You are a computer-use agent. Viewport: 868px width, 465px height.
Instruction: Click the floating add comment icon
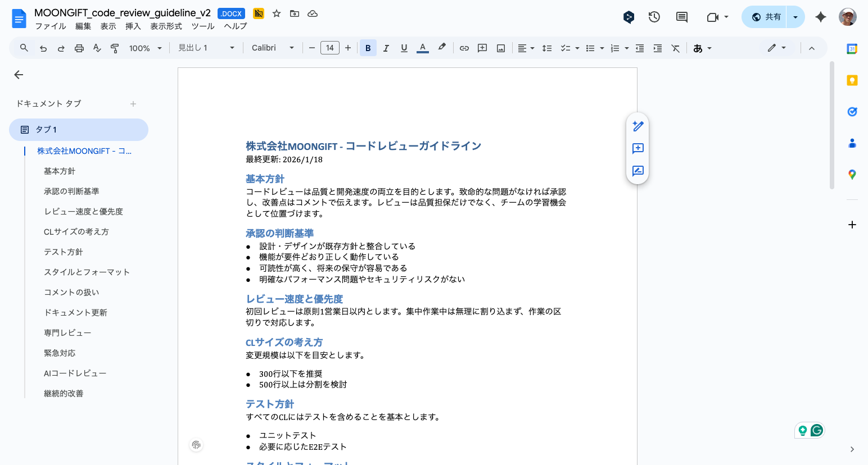pos(638,148)
